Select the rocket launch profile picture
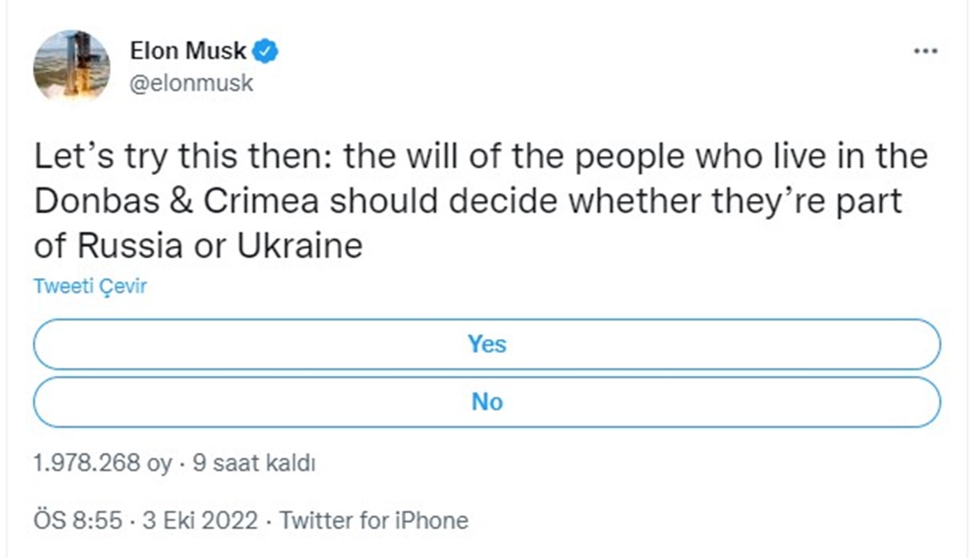The width and height of the screenshot is (980, 558). (x=72, y=65)
